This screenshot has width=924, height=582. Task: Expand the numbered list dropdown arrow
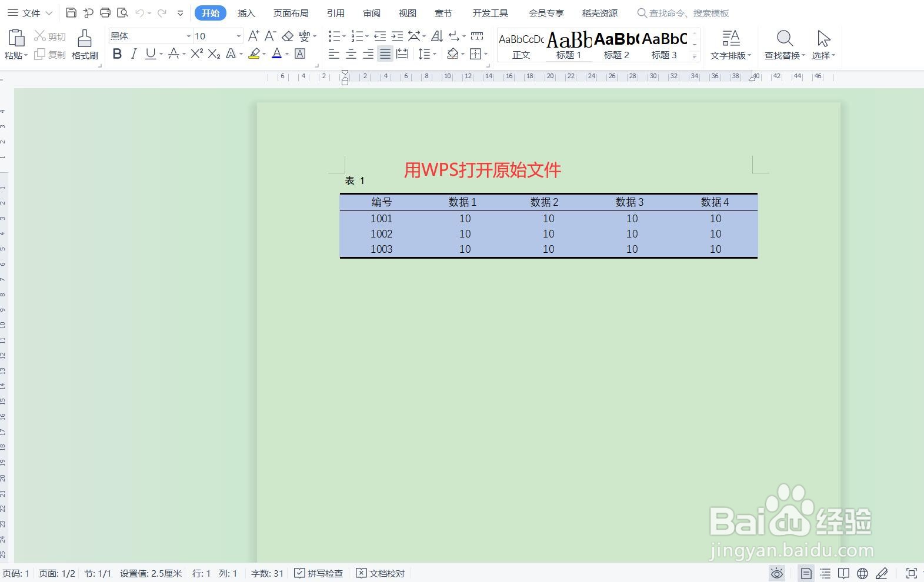[367, 36]
